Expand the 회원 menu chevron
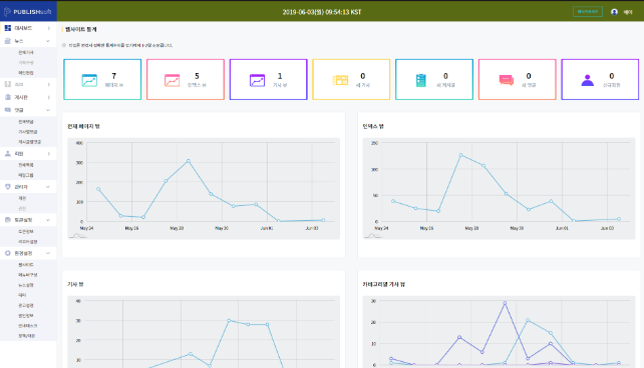Viewport: 644px width, 368px height. 48,154
